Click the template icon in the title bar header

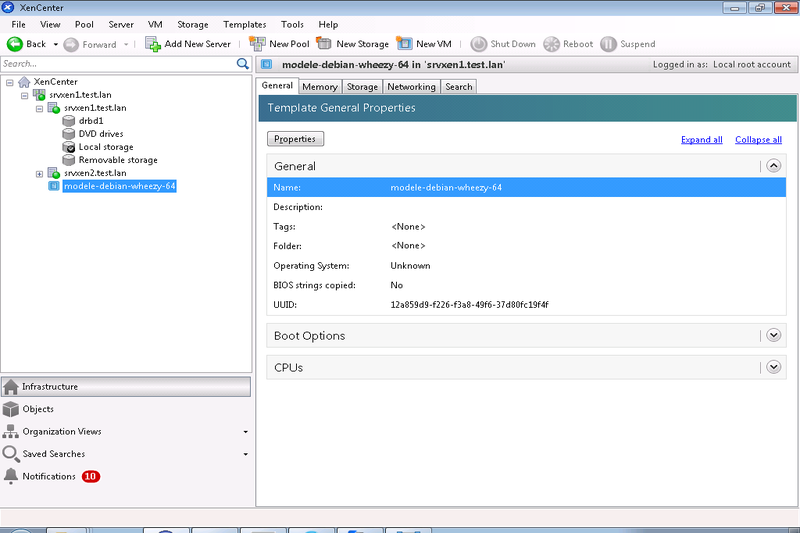point(266,64)
